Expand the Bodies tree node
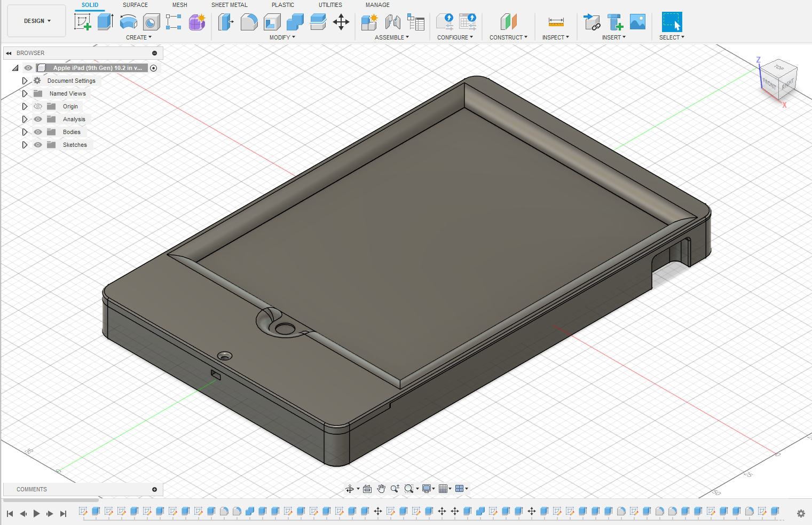Viewport: 812px width, 525px height. point(25,132)
